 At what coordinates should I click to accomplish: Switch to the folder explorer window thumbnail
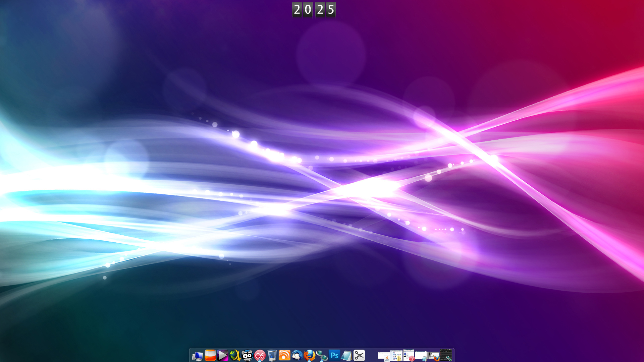pos(396,355)
